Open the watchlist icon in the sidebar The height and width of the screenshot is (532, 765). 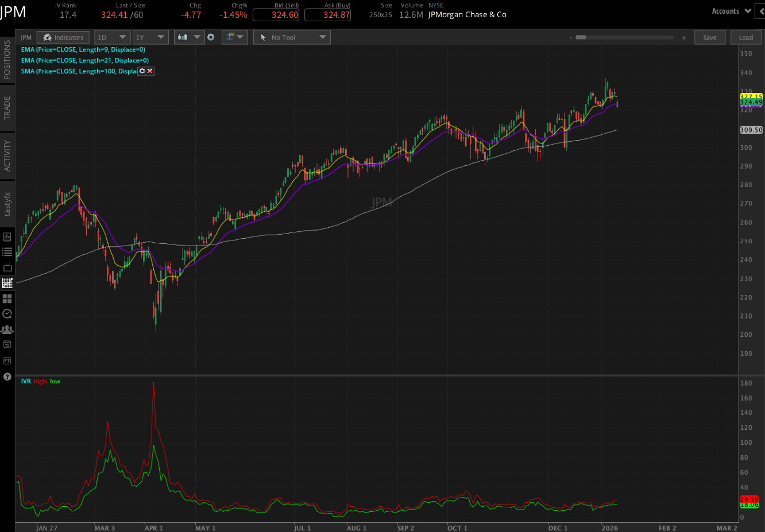pos(7,251)
